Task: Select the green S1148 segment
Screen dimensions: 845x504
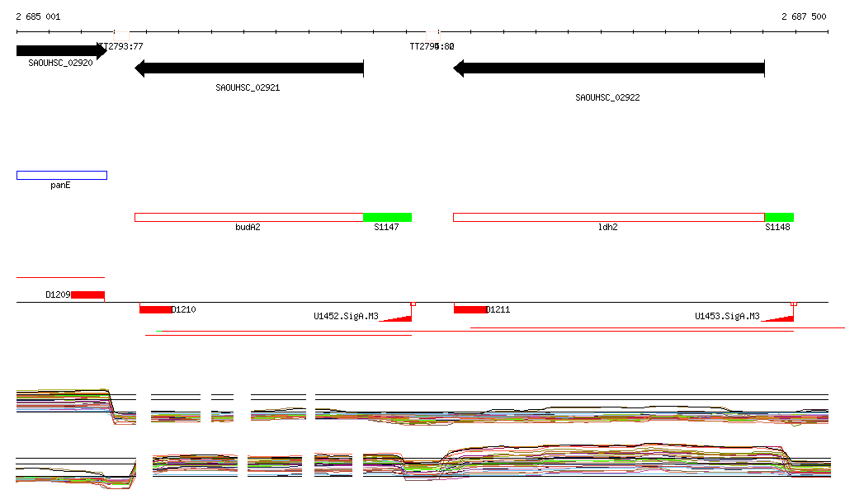Action: pyautogui.click(x=779, y=217)
